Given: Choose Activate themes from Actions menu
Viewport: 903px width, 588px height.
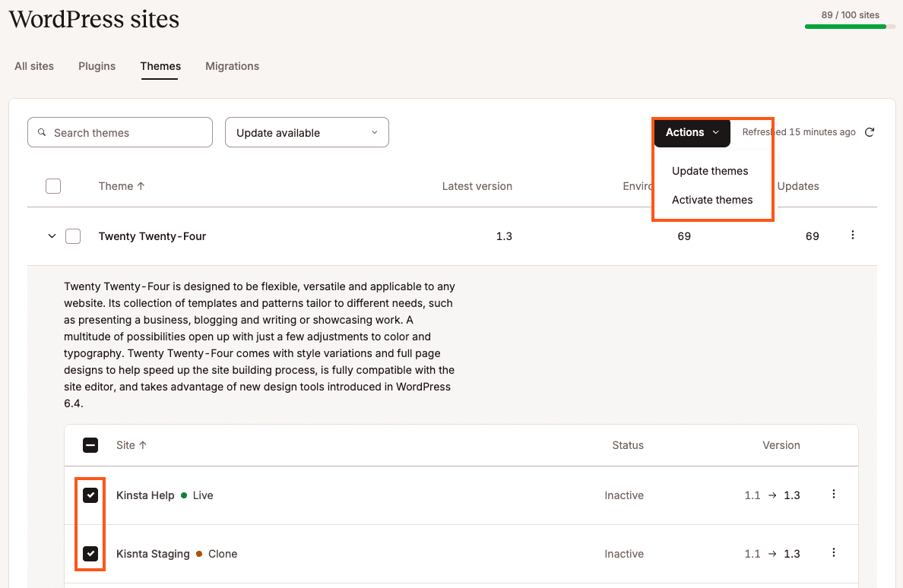Looking at the screenshot, I should coord(712,200).
